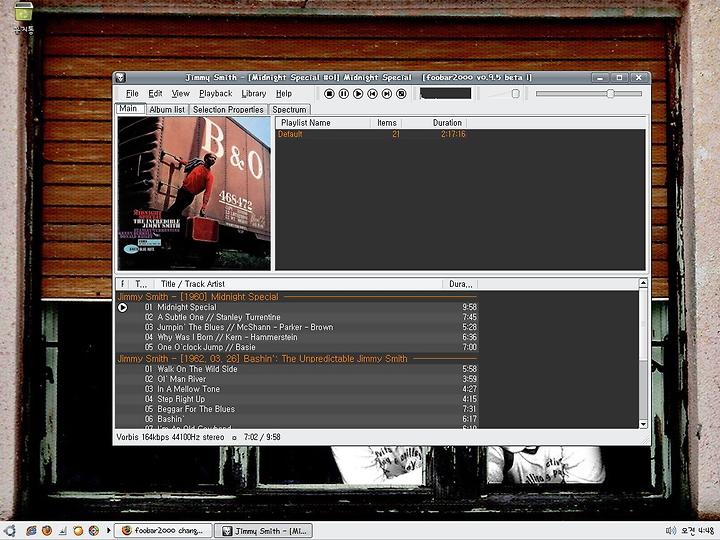Select track Why Was I Born
Viewport: 720px width, 540px height.
point(297,338)
